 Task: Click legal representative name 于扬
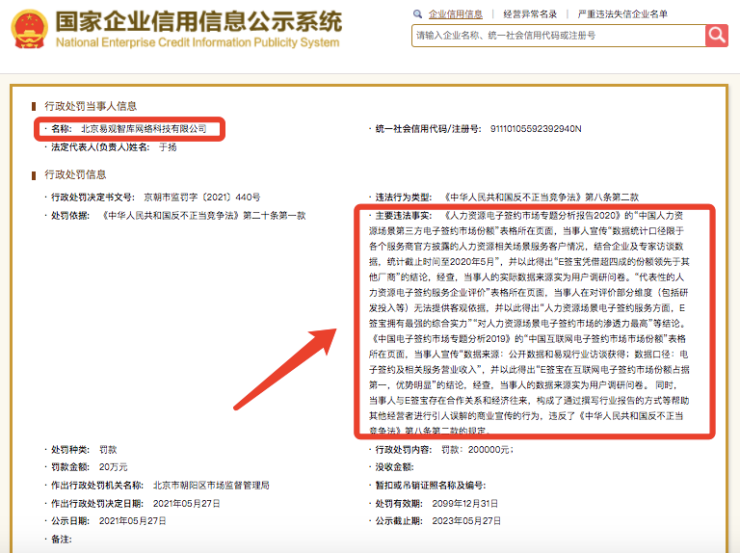pyautogui.click(x=168, y=147)
